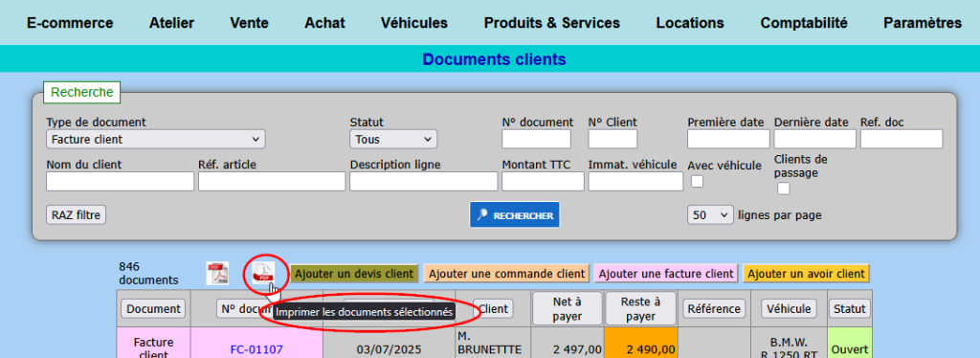The width and height of the screenshot is (980, 358).
Task: Click Ajouter une commande client
Action: (x=507, y=274)
